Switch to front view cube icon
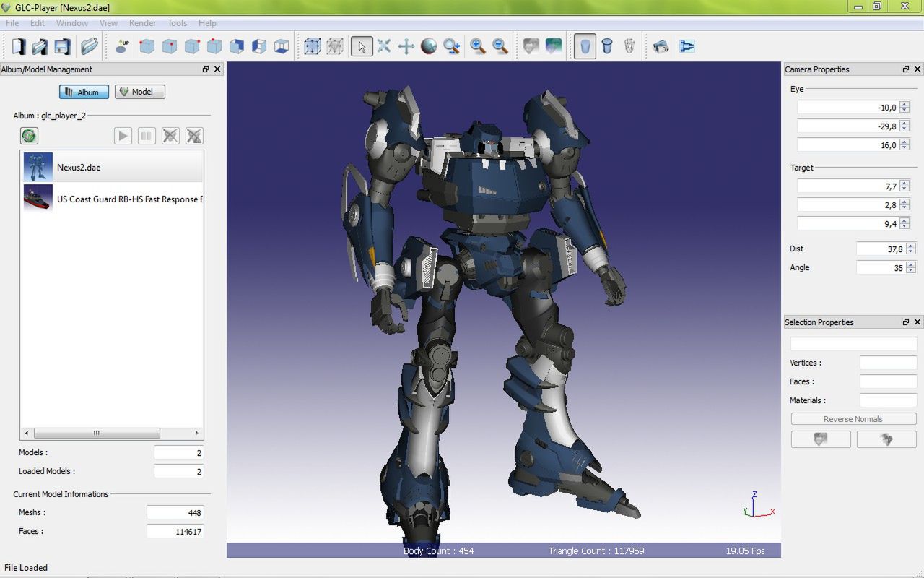Image resolution: width=924 pixels, height=578 pixels. point(236,46)
